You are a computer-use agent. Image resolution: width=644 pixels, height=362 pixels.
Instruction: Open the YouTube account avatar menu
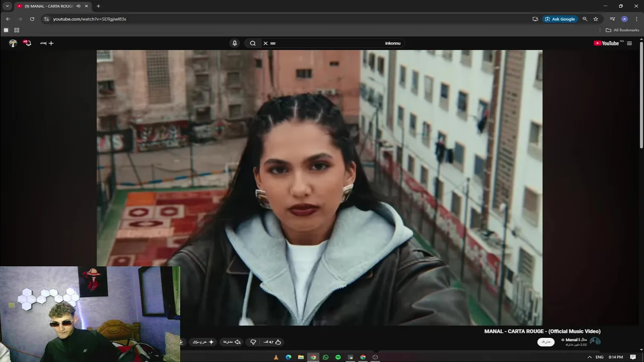click(13, 43)
